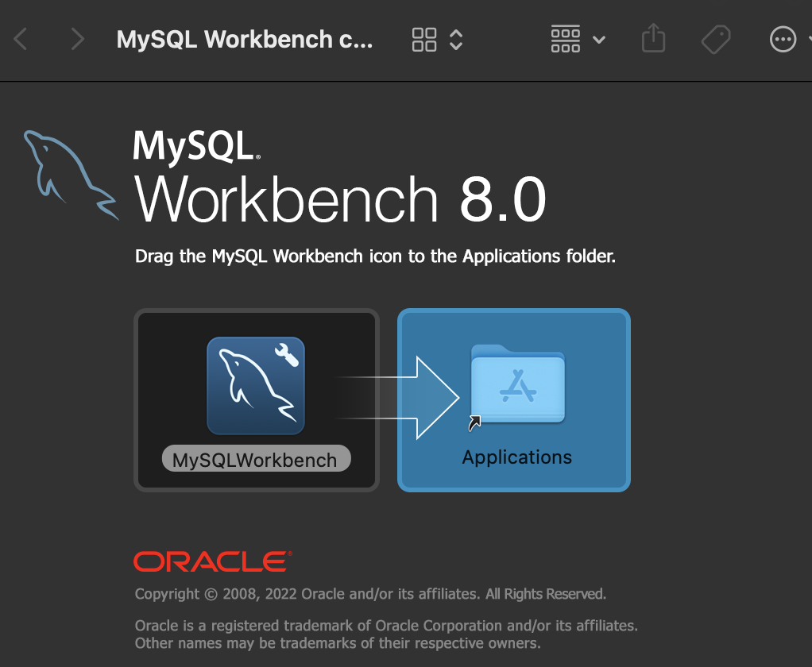Click the MySQL Workbench window title
812x667 pixels.
tap(245, 40)
